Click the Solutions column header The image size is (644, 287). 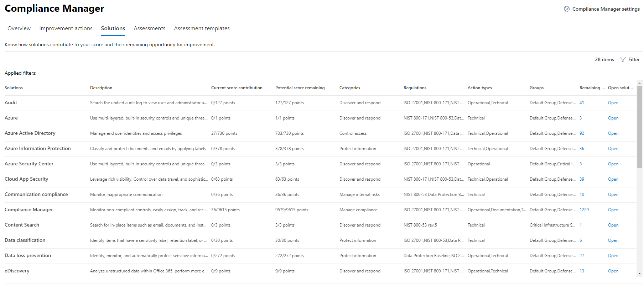[14, 88]
